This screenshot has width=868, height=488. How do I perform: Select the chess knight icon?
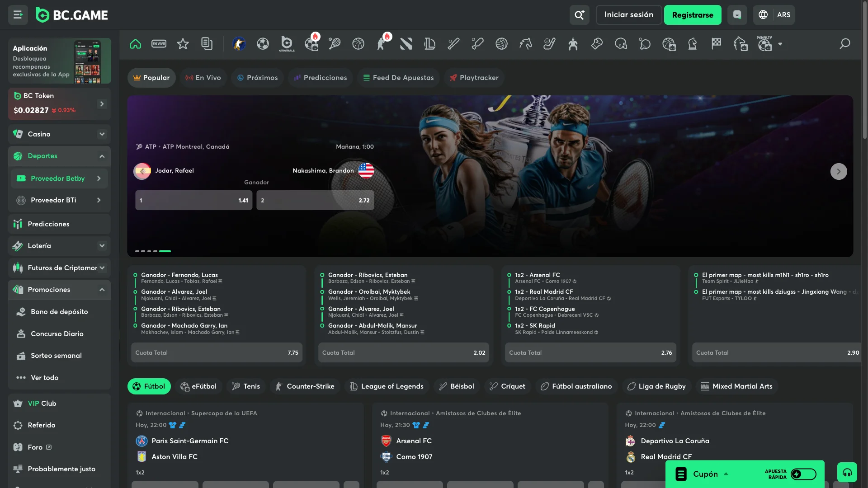pyautogui.click(x=692, y=44)
